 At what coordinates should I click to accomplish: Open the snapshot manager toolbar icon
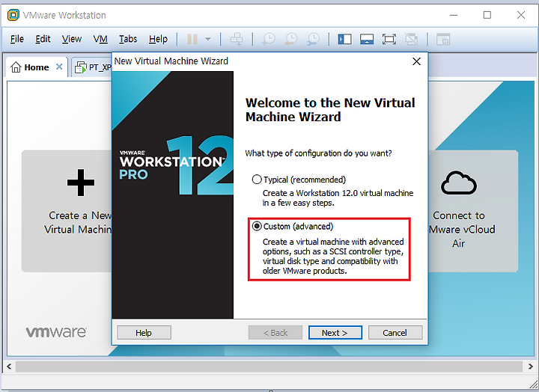tap(313, 39)
